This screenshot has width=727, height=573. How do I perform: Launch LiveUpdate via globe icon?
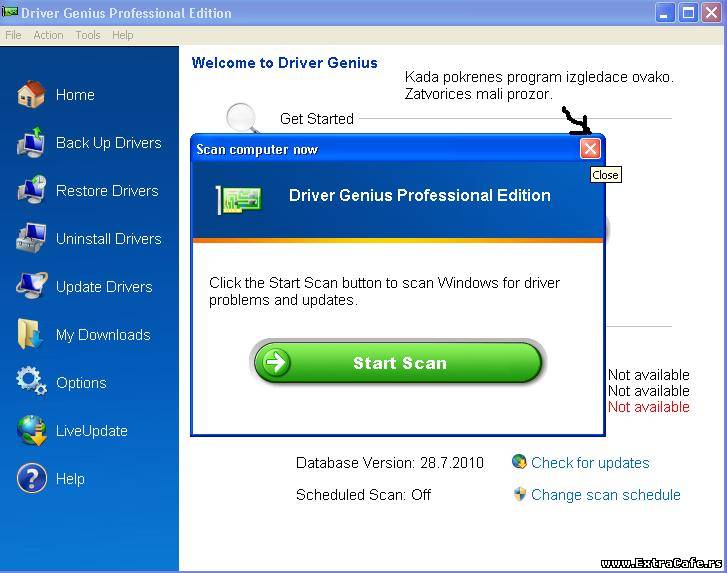coord(31,431)
